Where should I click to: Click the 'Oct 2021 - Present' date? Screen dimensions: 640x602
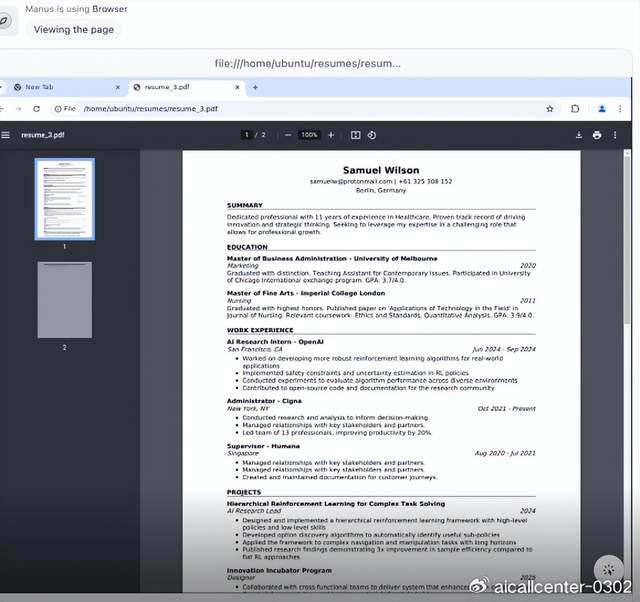point(507,409)
